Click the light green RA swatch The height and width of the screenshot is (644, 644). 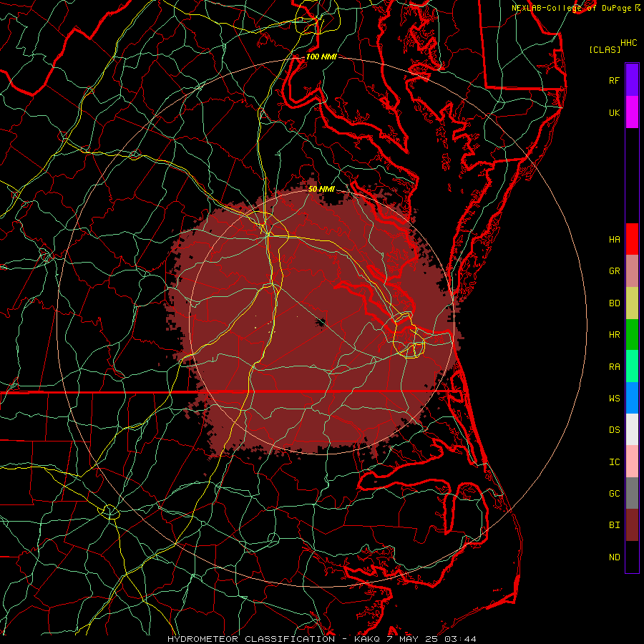(x=632, y=366)
